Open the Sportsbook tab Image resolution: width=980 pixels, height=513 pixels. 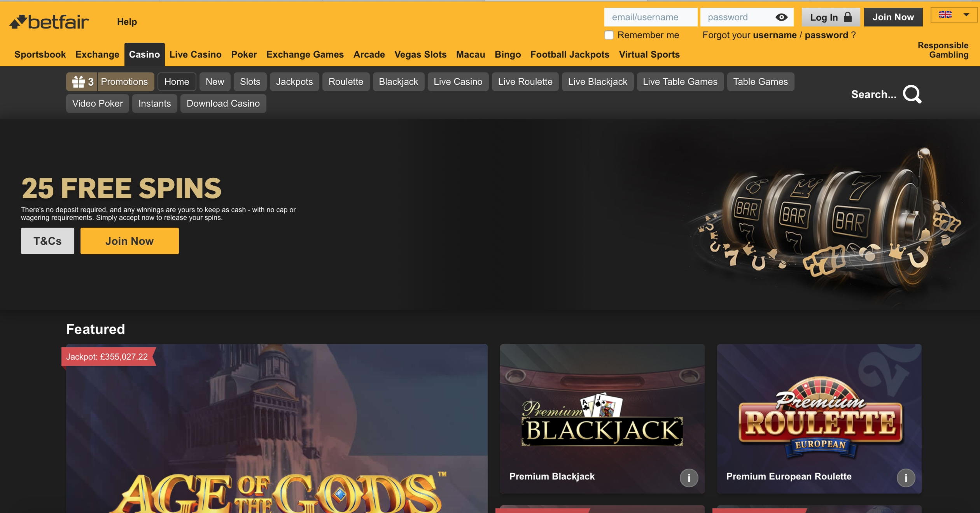point(40,54)
